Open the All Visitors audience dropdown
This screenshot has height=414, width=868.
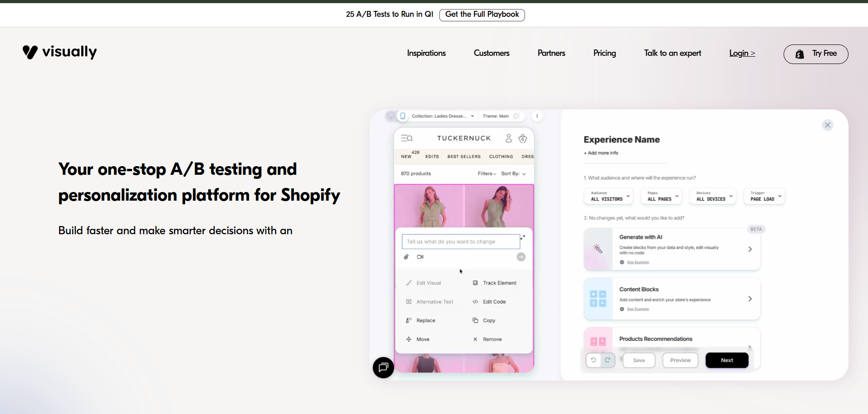[608, 197]
